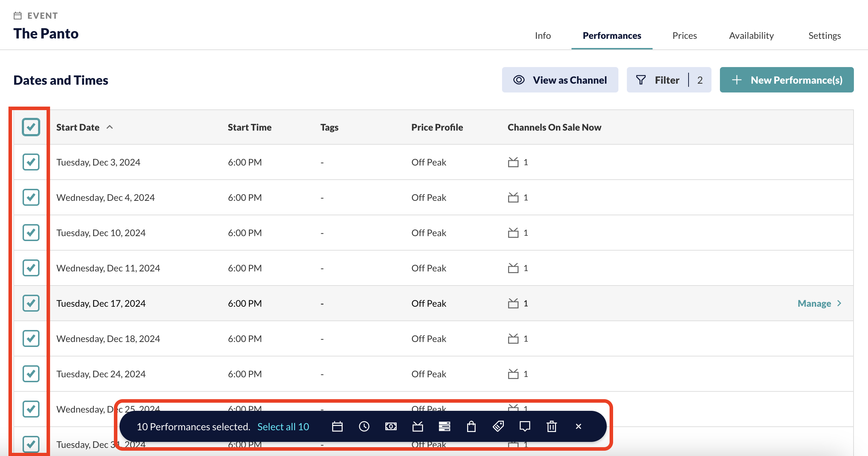This screenshot has height=456, width=868.
Task: Click the calendar icon beside the EVENT label
Action: [x=18, y=16]
